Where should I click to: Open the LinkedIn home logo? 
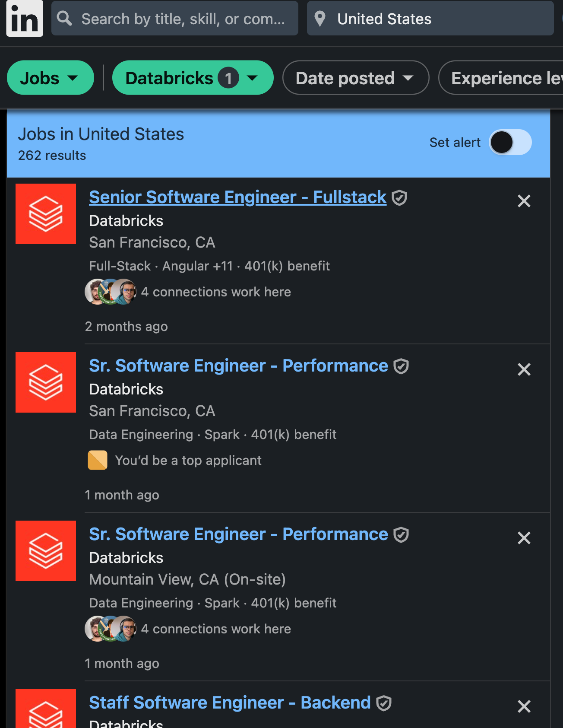point(25,19)
